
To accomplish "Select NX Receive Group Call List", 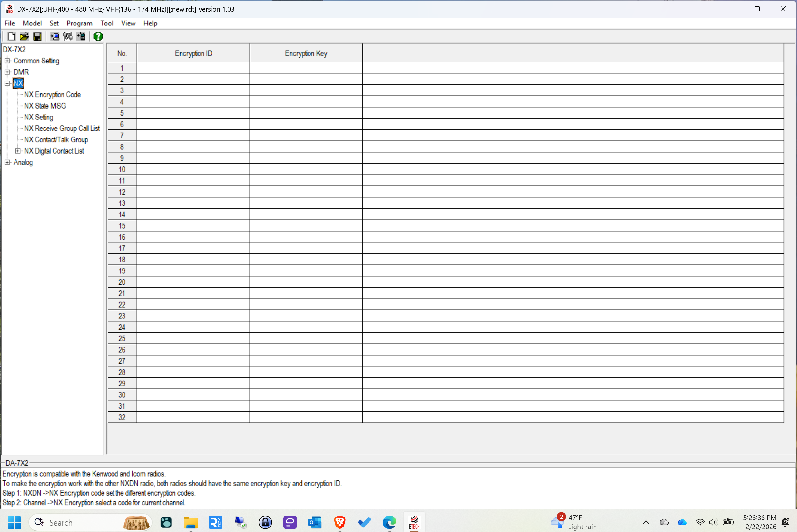I will (x=62, y=128).
